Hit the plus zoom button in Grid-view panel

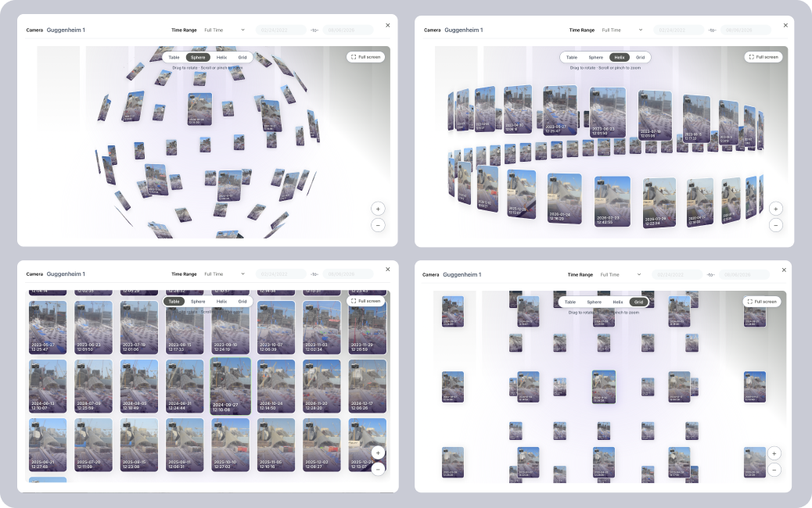(774, 453)
